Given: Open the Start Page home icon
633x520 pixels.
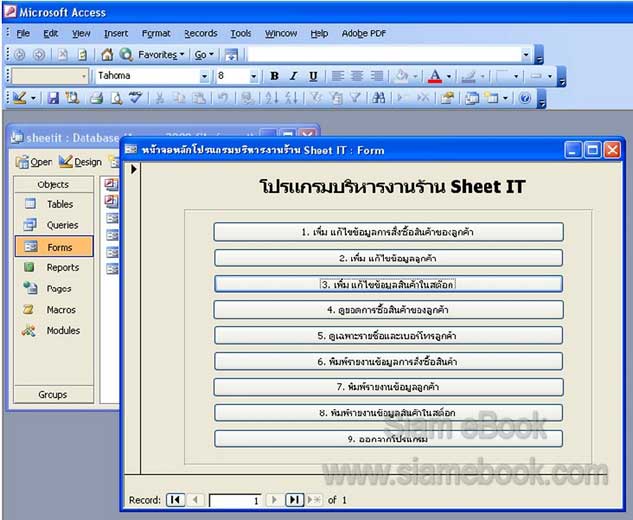Looking at the screenshot, I should [107, 55].
